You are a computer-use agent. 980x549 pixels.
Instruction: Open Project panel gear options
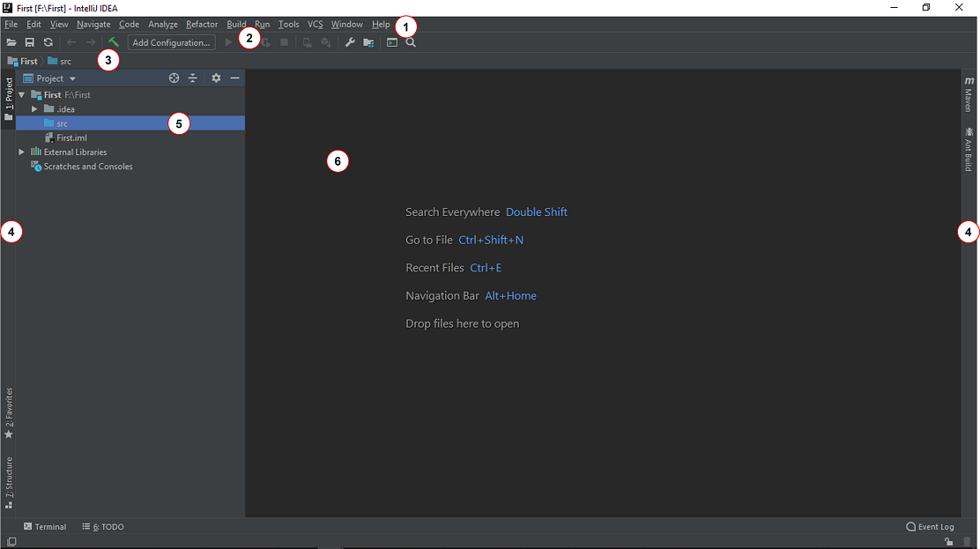(x=216, y=78)
